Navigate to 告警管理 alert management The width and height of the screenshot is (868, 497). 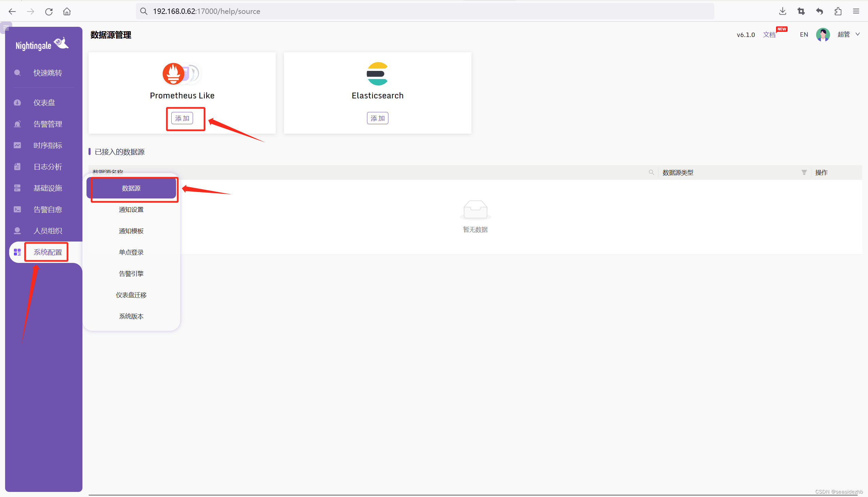[x=46, y=123]
